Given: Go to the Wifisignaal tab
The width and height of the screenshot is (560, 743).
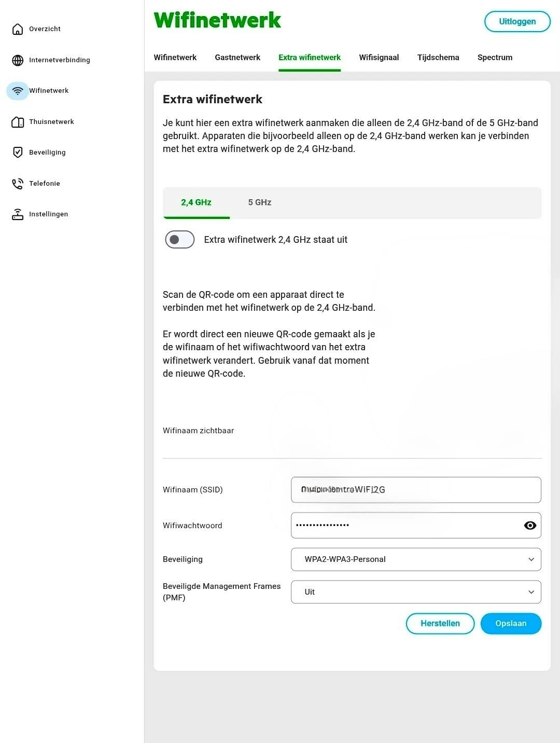Looking at the screenshot, I should [x=379, y=58].
